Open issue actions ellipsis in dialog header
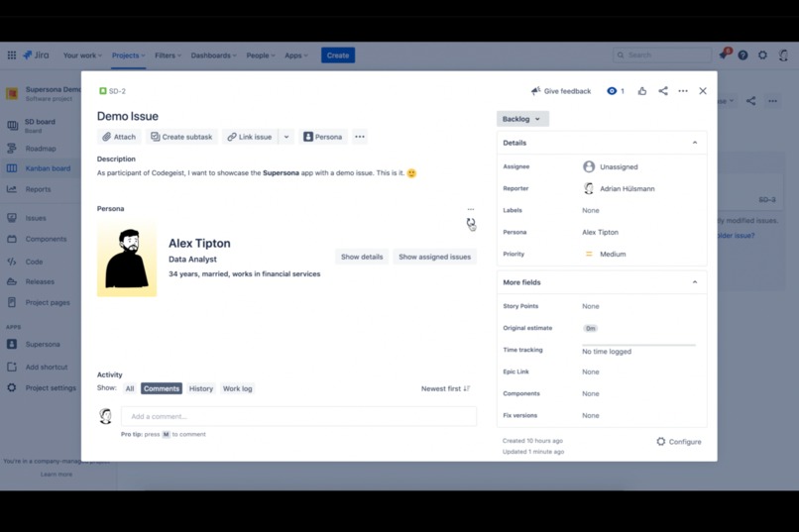The height and width of the screenshot is (532, 799). tap(683, 91)
